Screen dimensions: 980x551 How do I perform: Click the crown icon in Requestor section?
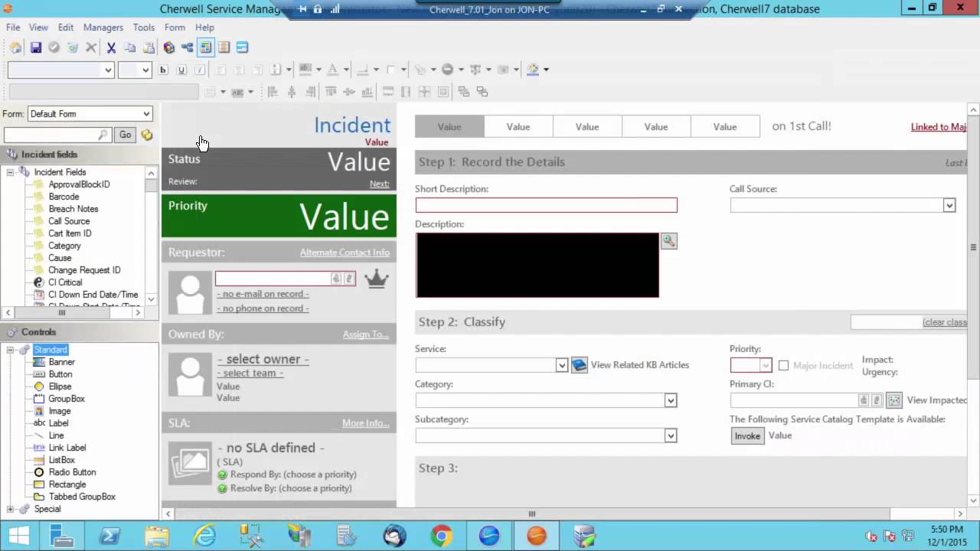coord(377,279)
